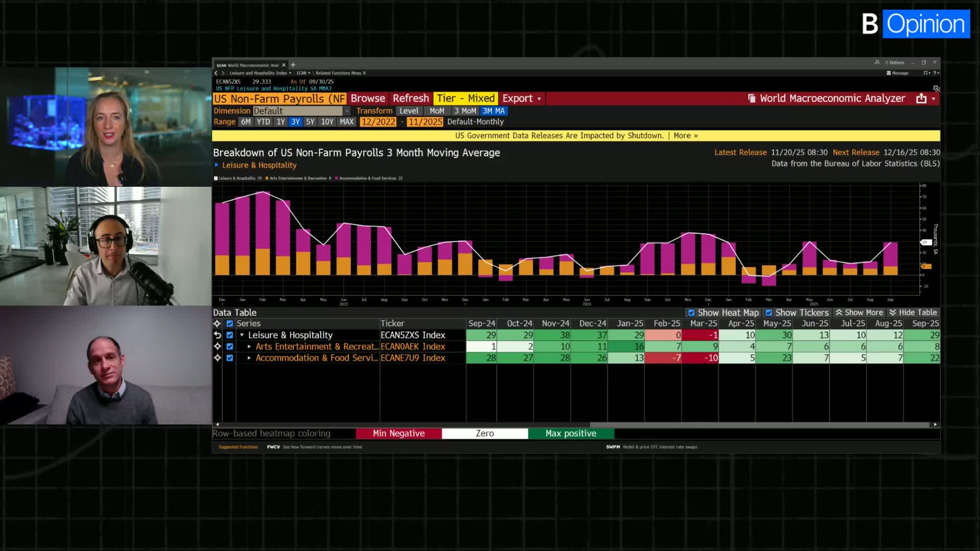Open the Dimension Default dropdown

click(x=346, y=111)
